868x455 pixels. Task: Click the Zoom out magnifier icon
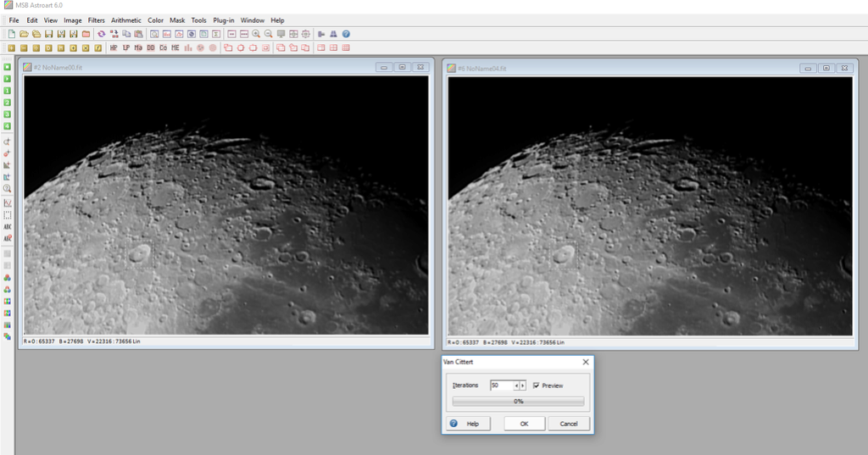tap(269, 34)
